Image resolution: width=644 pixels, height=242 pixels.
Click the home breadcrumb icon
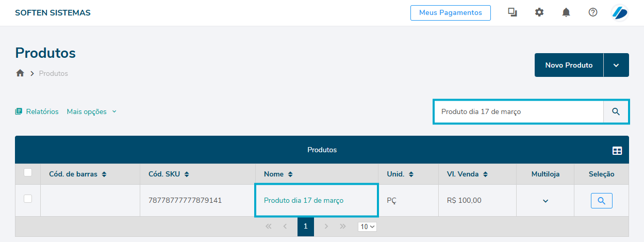click(x=20, y=73)
